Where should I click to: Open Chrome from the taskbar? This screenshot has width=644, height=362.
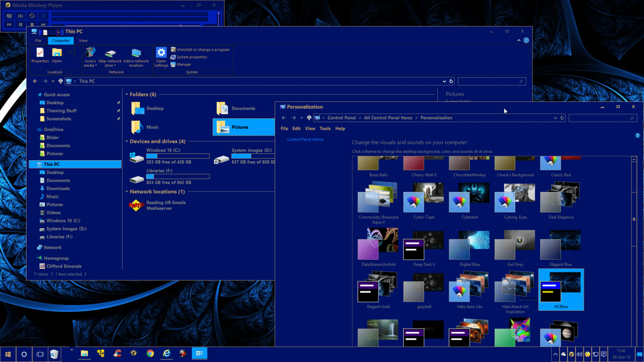[x=150, y=354]
